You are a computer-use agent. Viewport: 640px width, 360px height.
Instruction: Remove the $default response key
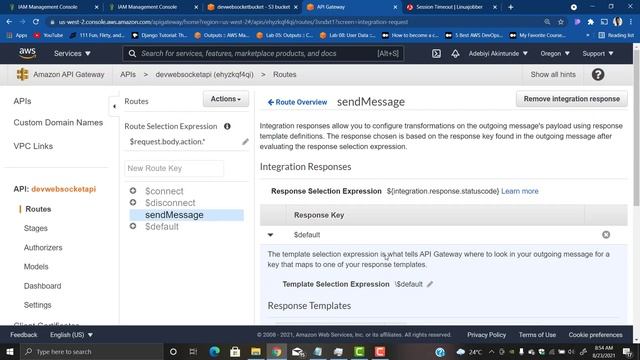[x=606, y=235]
